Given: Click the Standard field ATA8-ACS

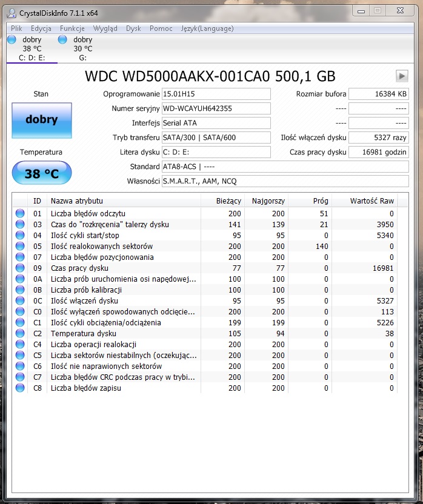Looking at the screenshot, I should pos(285,167).
